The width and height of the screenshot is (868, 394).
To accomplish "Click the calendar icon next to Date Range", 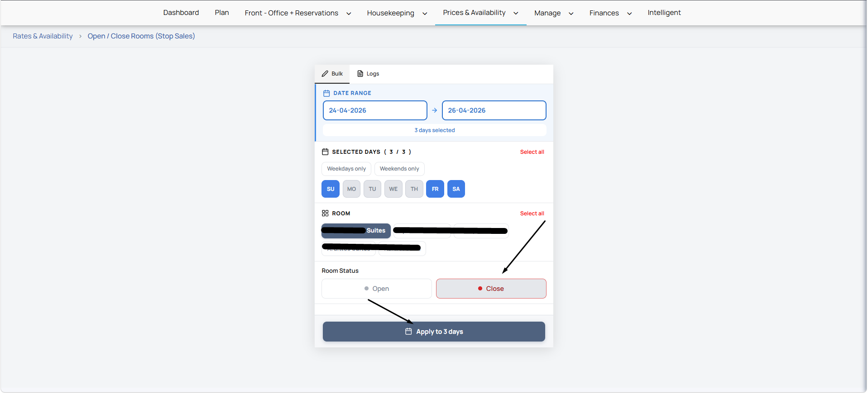I will tap(326, 93).
